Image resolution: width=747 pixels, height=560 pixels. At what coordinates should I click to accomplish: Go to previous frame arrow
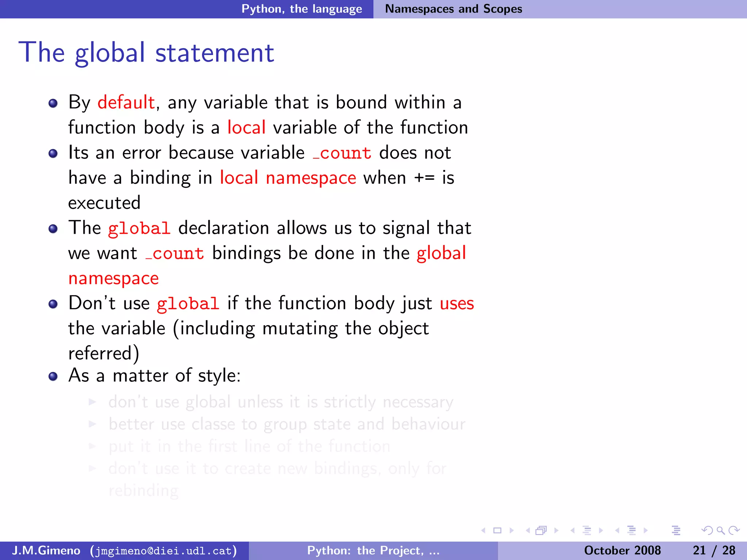point(528,530)
